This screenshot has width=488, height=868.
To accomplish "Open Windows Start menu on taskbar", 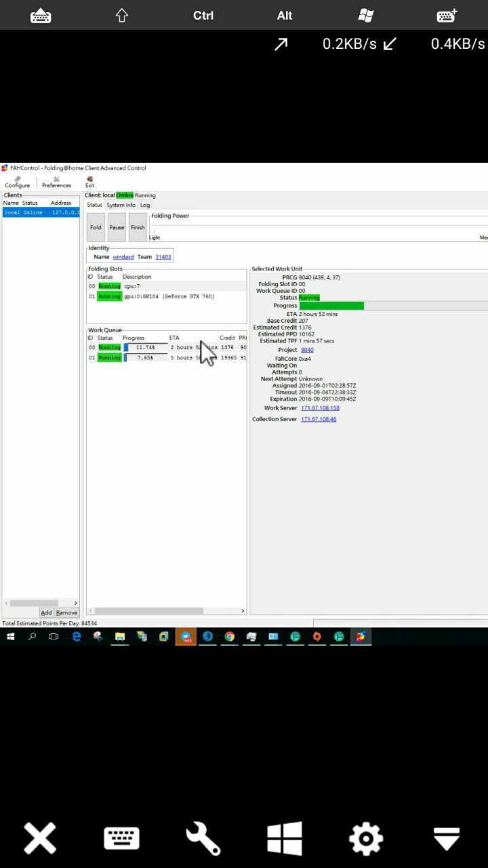I will click(10, 637).
